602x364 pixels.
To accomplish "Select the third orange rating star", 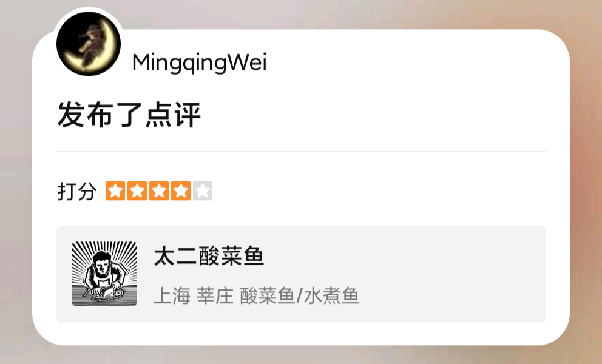I will 159,191.
